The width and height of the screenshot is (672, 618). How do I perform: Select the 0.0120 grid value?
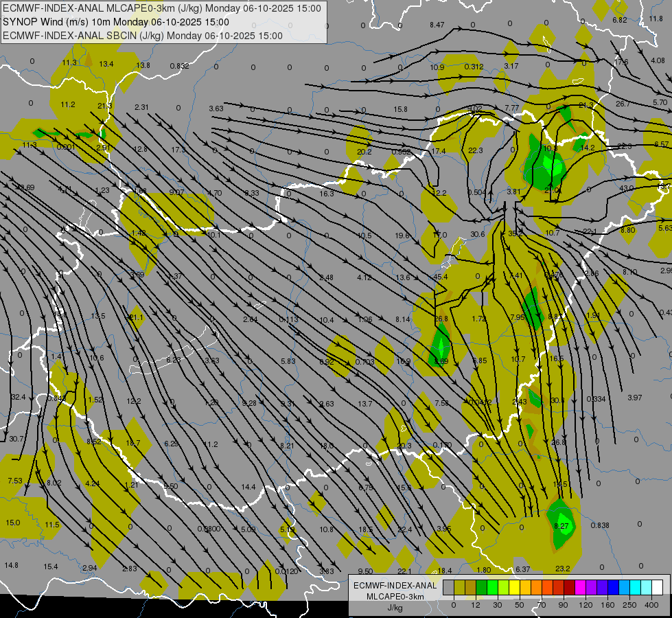[286, 571]
